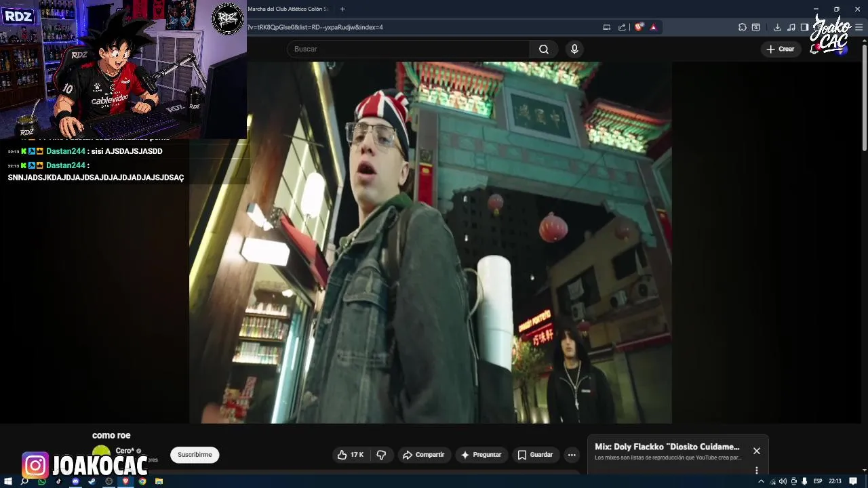Open Windows taskbar search
Screen dimensions: 868x488
pos(25,481)
